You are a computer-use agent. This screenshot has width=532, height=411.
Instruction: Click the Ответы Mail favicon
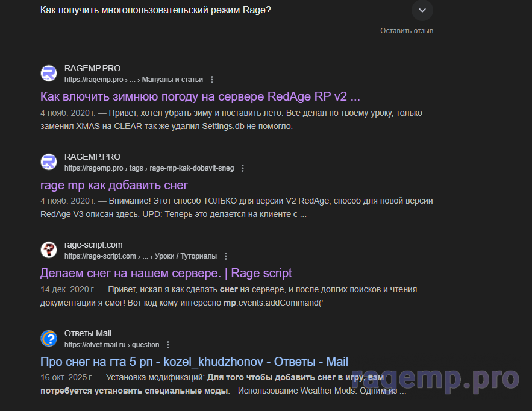pos(49,339)
